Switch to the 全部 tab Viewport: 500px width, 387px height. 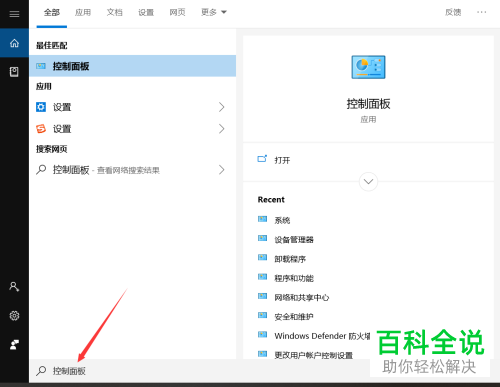pos(52,12)
